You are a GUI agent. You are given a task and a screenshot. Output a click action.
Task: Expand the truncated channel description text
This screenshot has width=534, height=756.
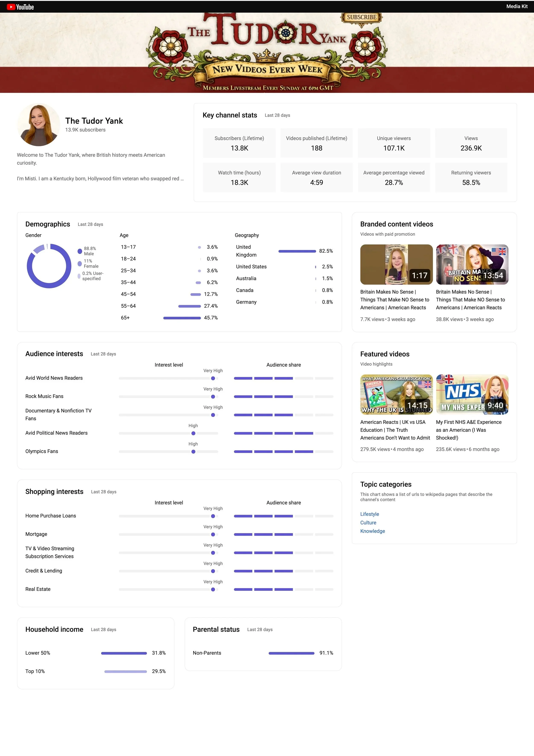point(182,179)
